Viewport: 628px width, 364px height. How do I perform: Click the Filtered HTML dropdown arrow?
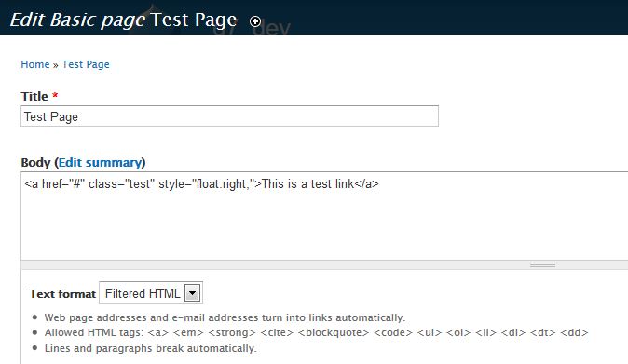pos(192,293)
